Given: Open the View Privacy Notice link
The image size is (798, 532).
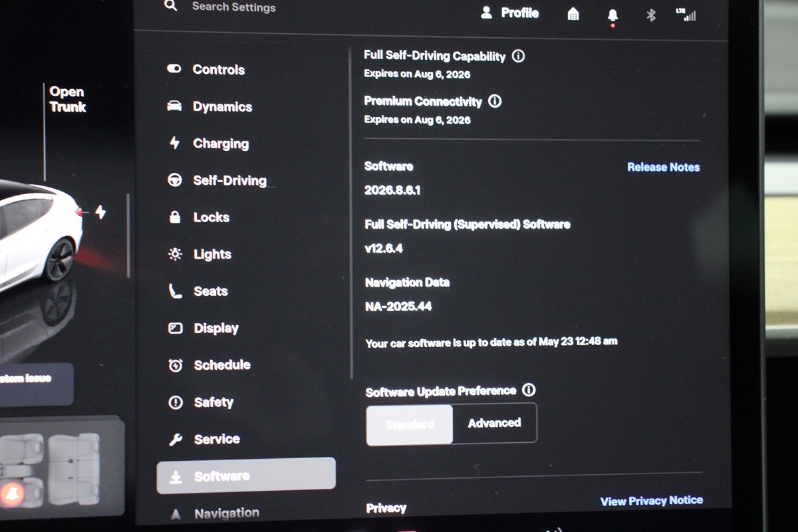Looking at the screenshot, I should click(651, 501).
